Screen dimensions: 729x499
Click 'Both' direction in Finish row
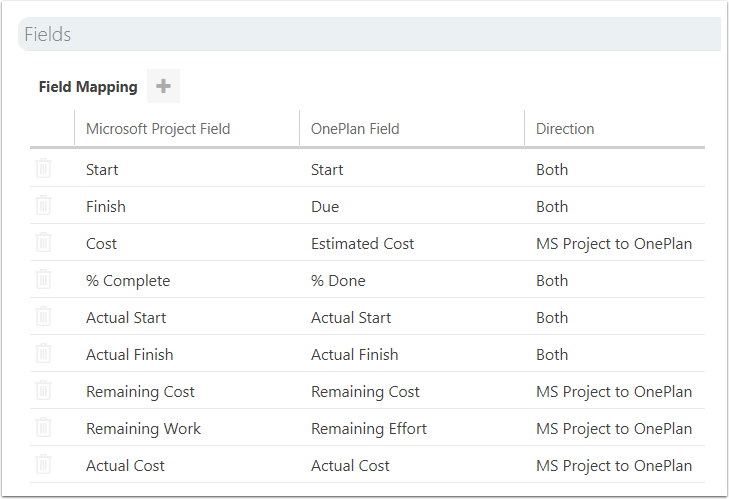point(552,206)
